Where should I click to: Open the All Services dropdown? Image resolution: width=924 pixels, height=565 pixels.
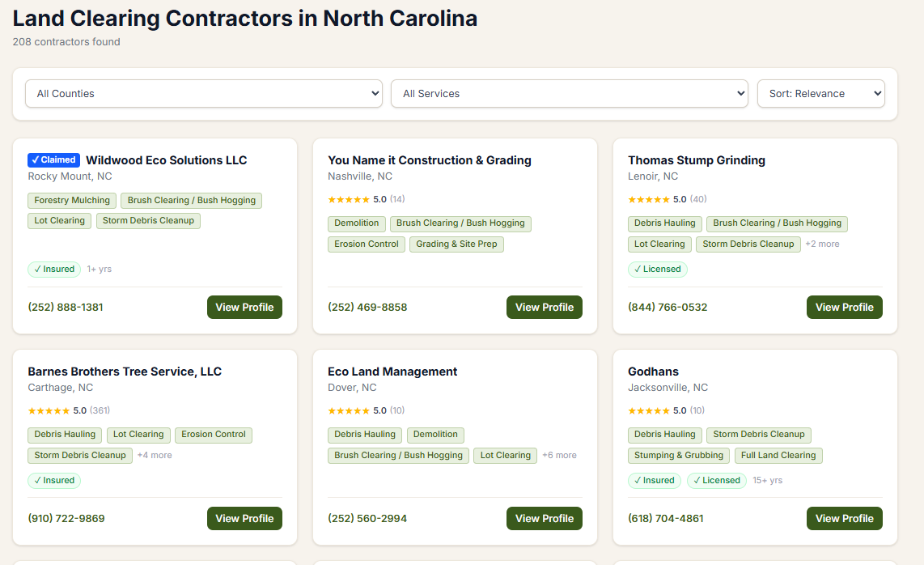click(570, 93)
